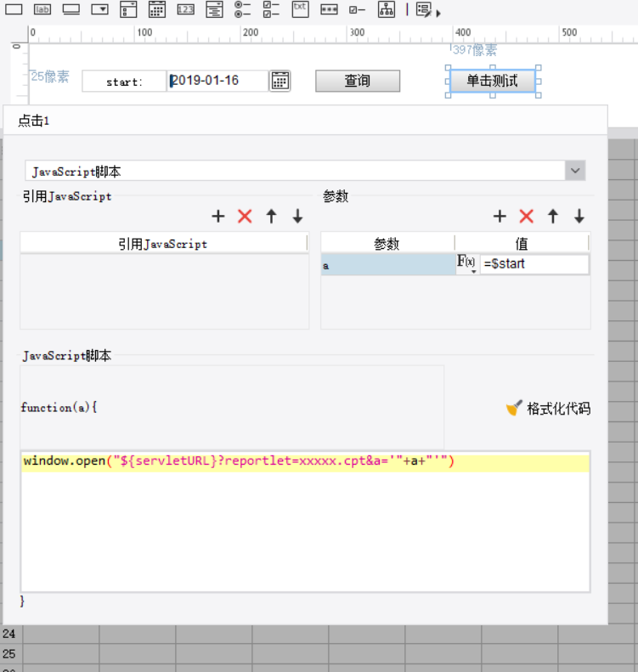Image resolution: width=638 pixels, height=672 pixels.
Task: Open calendar picker beside start date
Action: point(279,81)
